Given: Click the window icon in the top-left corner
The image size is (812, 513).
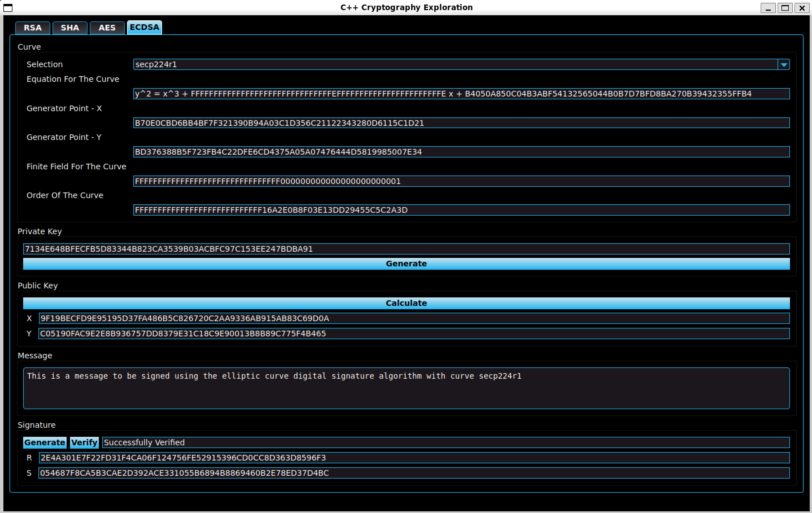Looking at the screenshot, I should point(8,8).
